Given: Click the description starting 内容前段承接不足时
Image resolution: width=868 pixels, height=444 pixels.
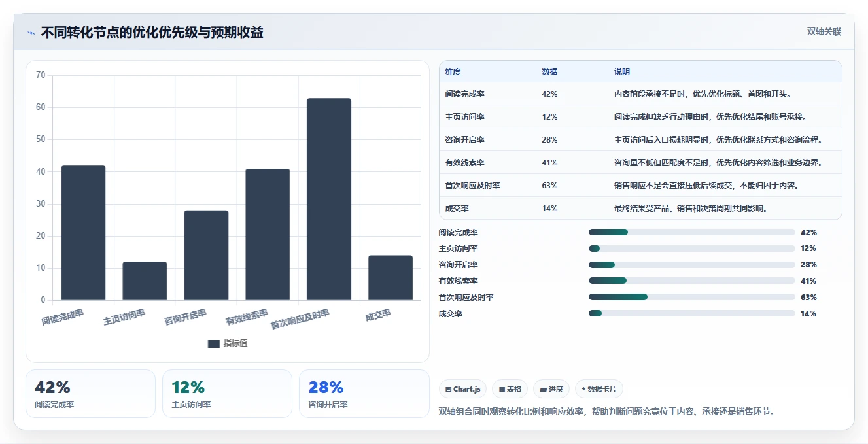Looking at the screenshot, I should (703, 94).
